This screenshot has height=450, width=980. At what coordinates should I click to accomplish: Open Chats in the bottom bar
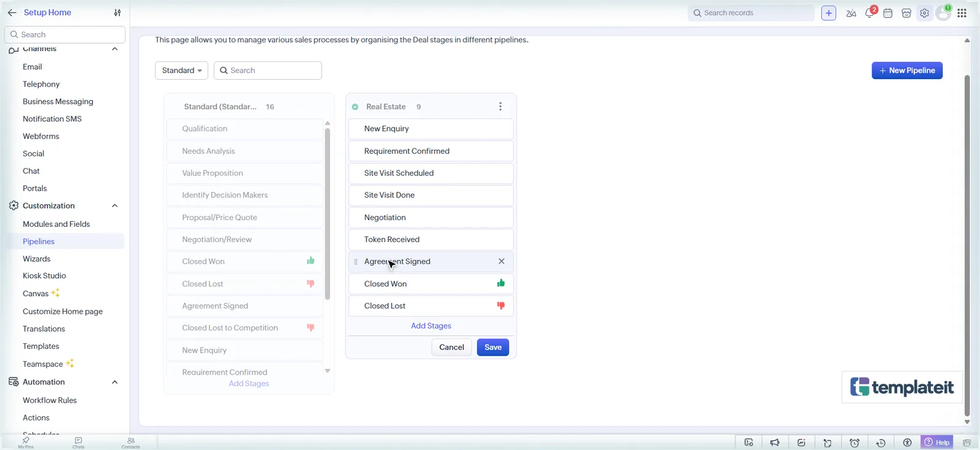(x=78, y=443)
